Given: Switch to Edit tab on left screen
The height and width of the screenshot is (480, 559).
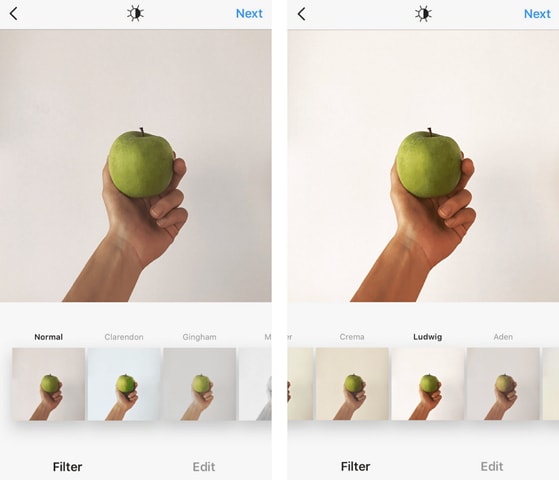Looking at the screenshot, I should (204, 466).
